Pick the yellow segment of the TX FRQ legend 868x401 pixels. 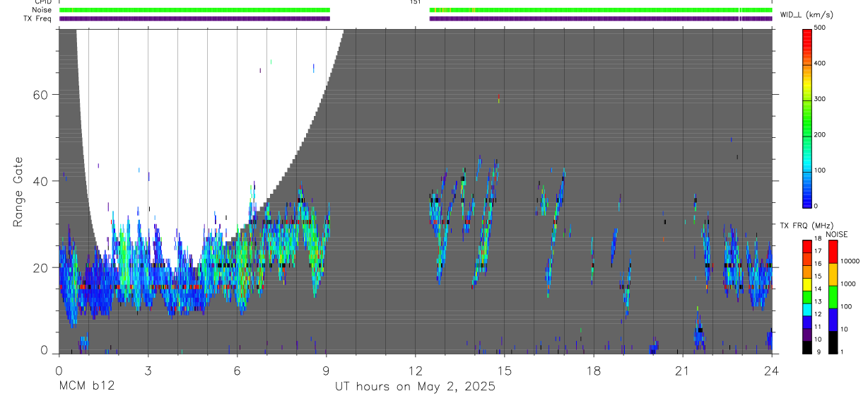(x=807, y=284)
